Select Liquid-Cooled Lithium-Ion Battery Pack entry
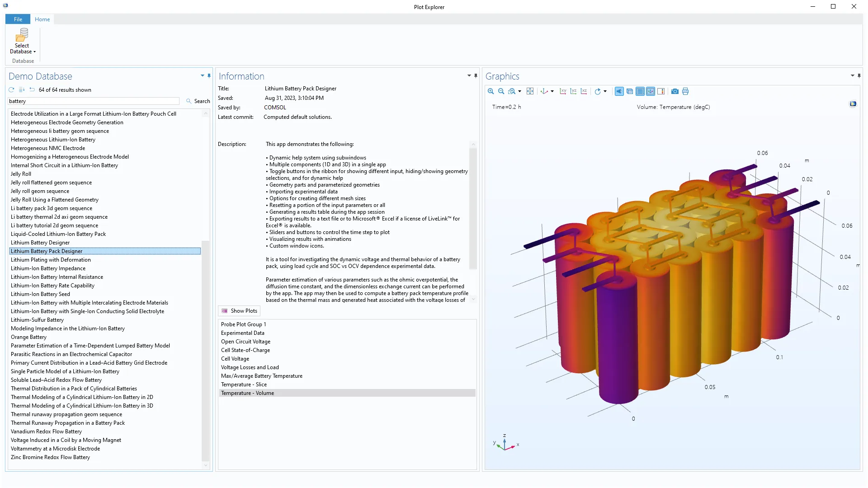 [x=58, y=234]
